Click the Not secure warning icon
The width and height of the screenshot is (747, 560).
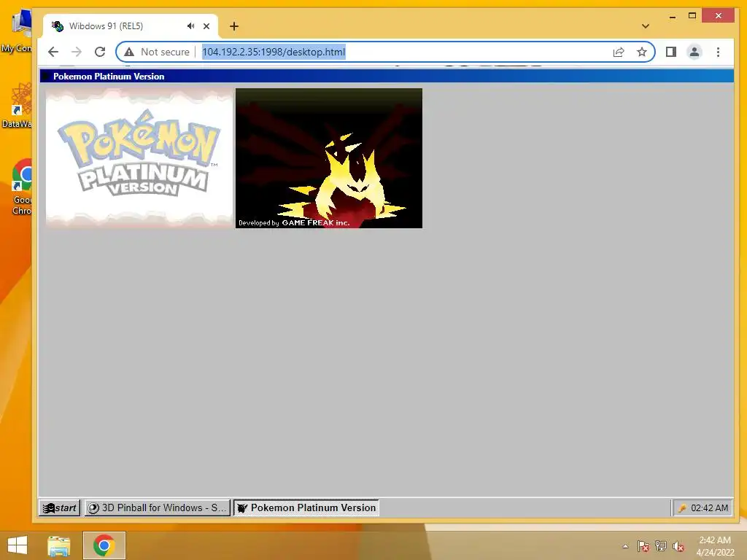pos(129,52)
